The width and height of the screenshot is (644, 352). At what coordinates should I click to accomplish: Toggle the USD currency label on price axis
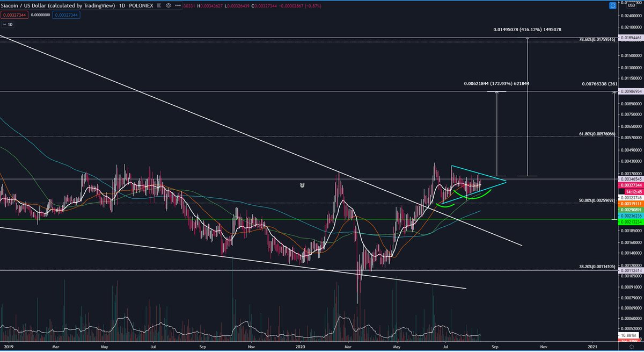click(631, 5)
